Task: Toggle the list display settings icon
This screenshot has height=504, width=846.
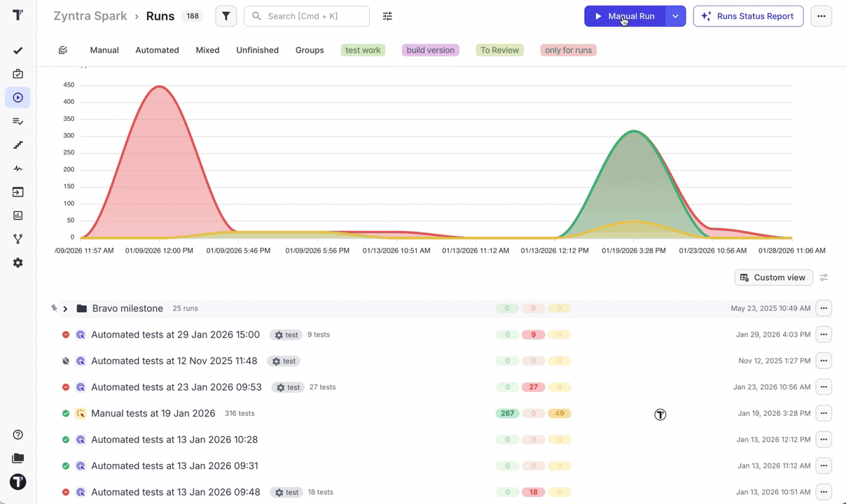Action: coord(824,278)
